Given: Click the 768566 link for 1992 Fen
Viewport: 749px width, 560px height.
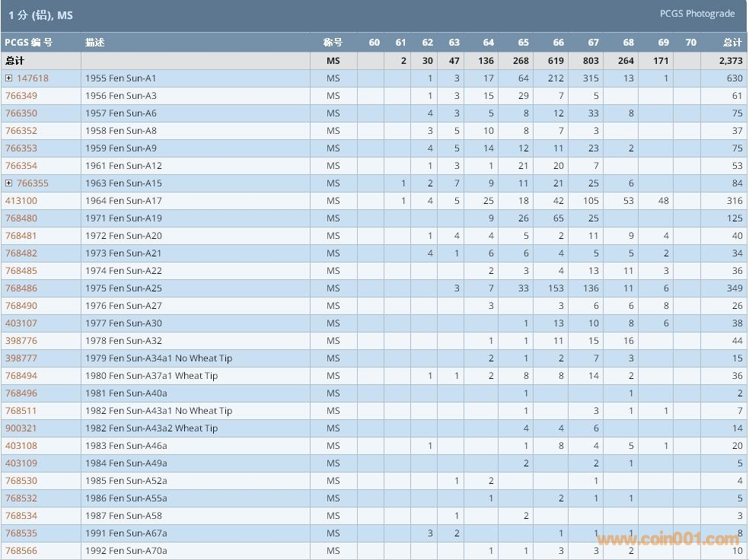Looking at the screenshot, I should tap(21, 551).
